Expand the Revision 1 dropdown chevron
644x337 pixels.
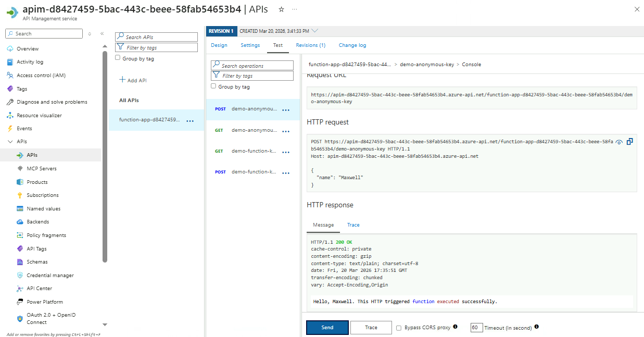click(314, 31)
